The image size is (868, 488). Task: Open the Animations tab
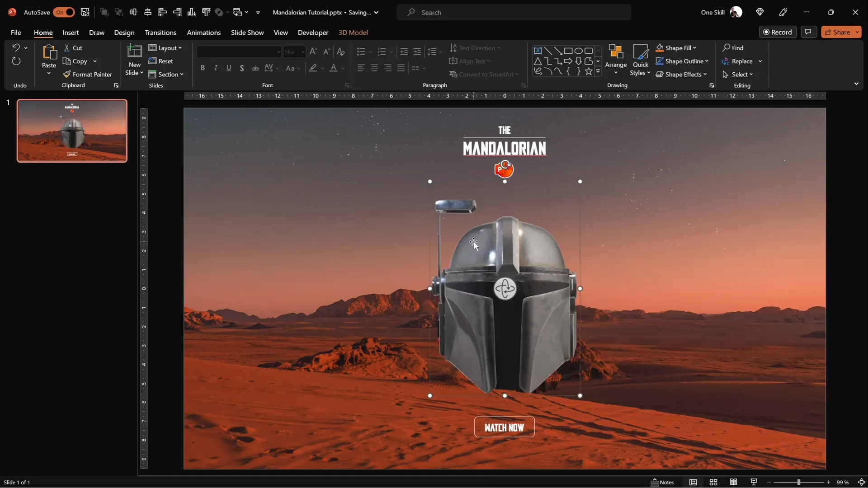pyautogui.click(x=203, y=32)
